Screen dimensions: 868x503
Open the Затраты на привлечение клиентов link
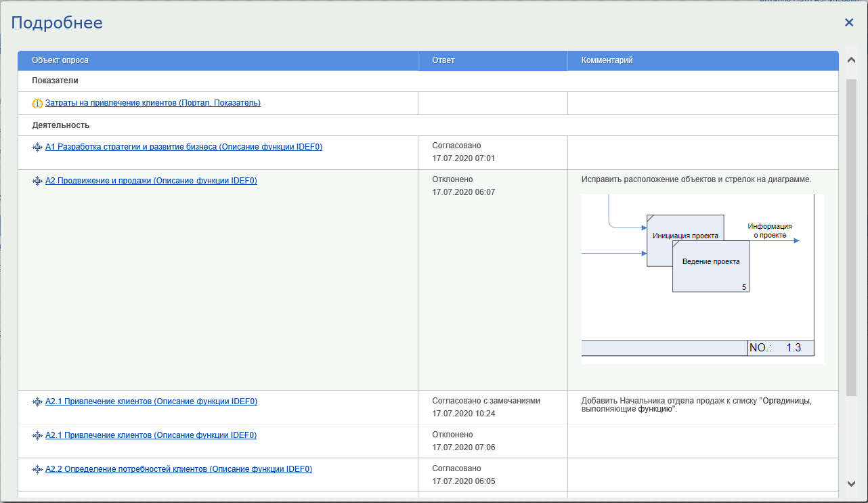coord(152,103)
